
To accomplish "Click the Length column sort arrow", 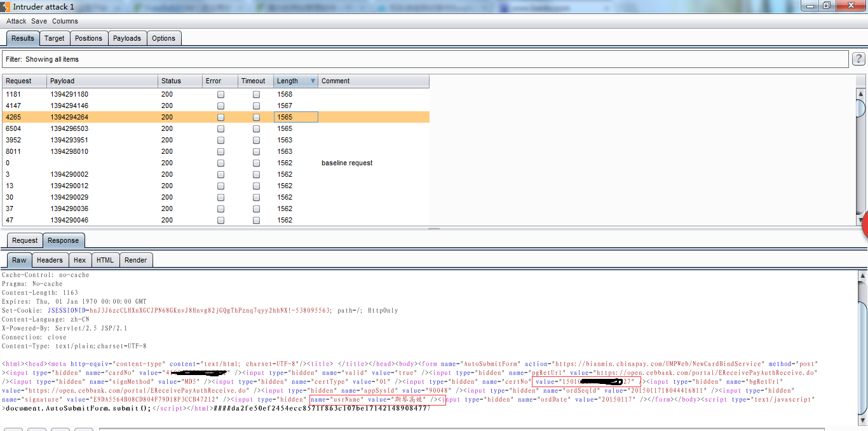I will pyautogui.click(x=313, y=81).
